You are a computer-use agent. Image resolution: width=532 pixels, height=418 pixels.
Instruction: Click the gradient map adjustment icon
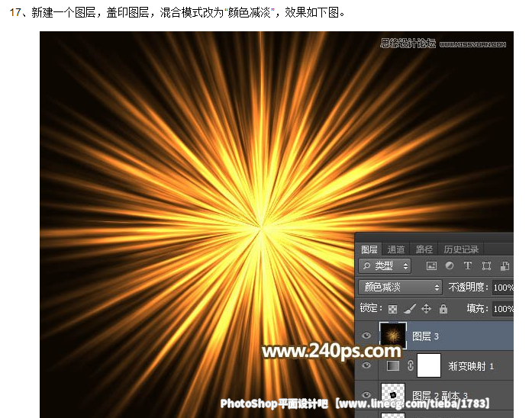coord(393,366)
